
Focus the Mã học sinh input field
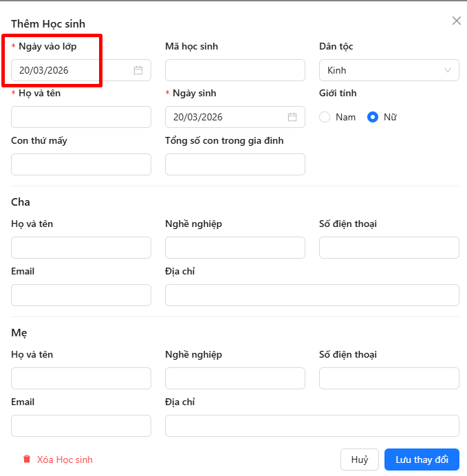[235, 70]
